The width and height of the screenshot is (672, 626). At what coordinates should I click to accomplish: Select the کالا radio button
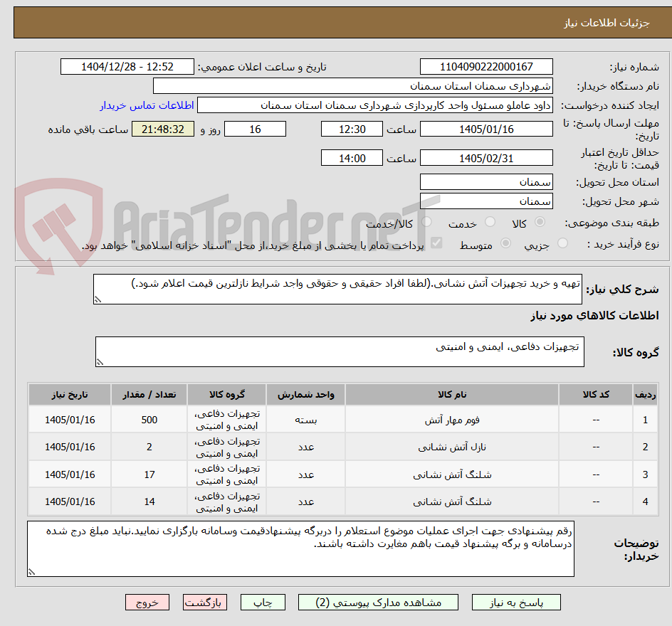click(x=540, y=222)
